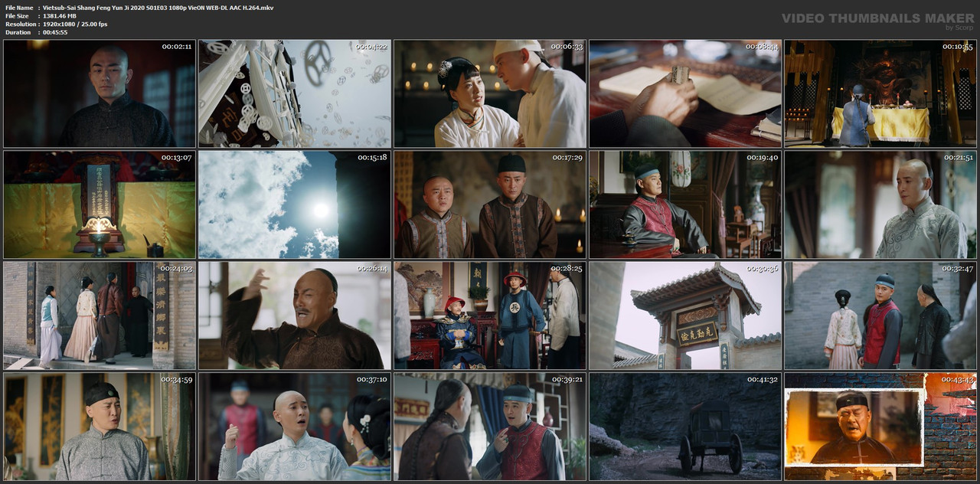Image resolution: width=980 pixels, height=484 pixels.
Task: Select the thumbnail at 00:37:10
Action: (295, 427)
